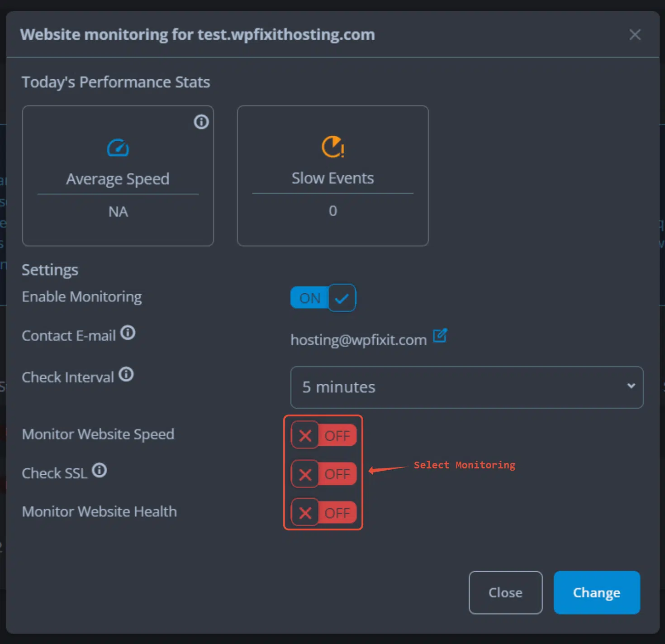Viewport: 665px width, 644px height.
Task: Click the Settings section heading
Action: point(50,270)
